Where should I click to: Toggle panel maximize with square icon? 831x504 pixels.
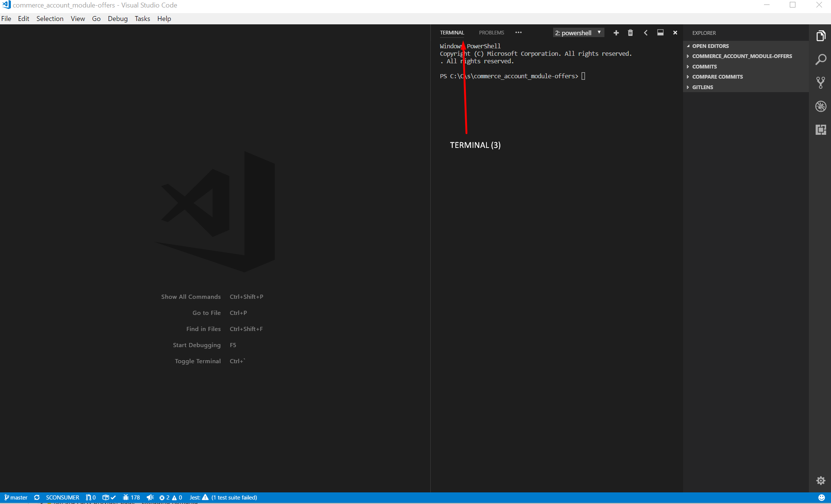660,33
